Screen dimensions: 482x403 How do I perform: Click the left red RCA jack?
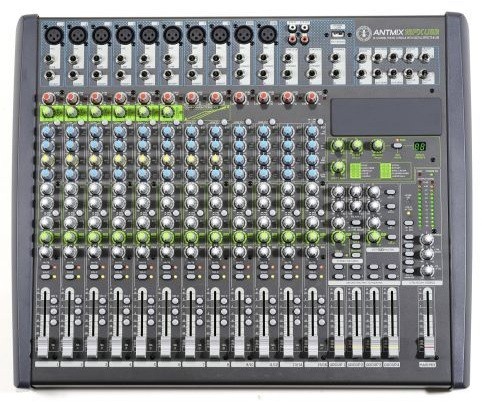[x=293, y=40]
